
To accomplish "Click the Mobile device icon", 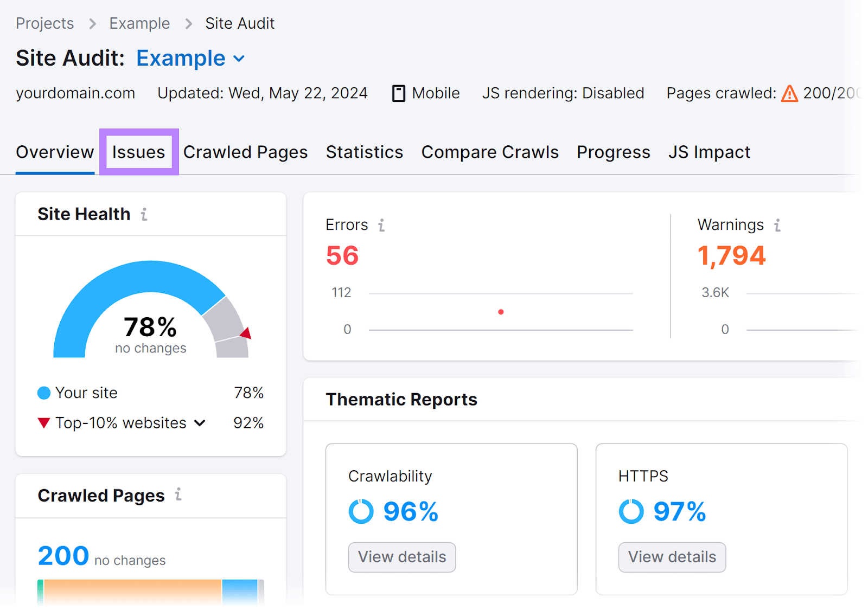I will click(x=399, y=93).
